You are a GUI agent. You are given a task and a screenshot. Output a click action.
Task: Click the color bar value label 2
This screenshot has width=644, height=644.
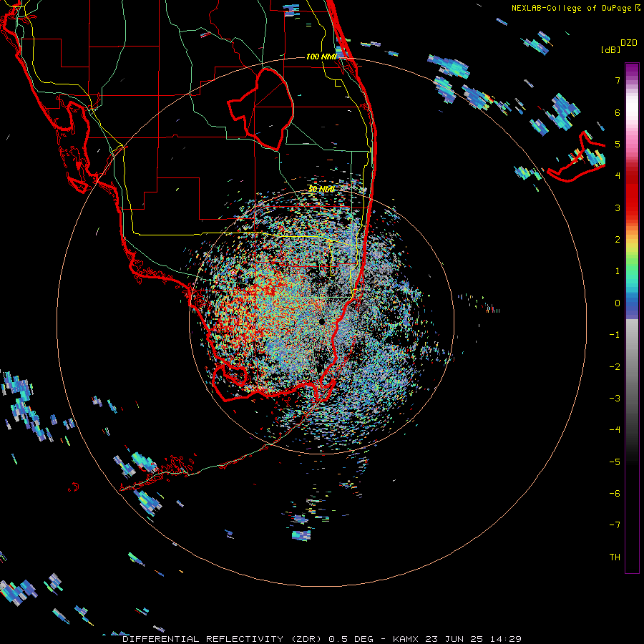pos(618,240)
